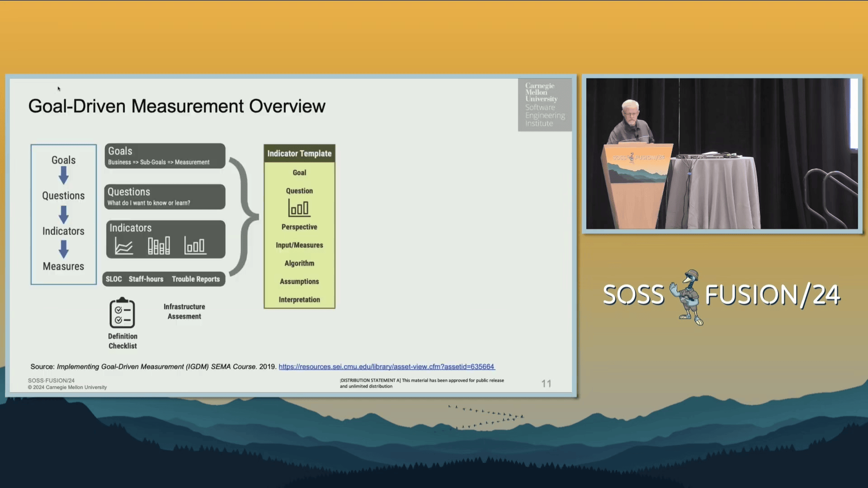
Task: Click the Trouble Reports label
Action: click(x=196, y=279)
